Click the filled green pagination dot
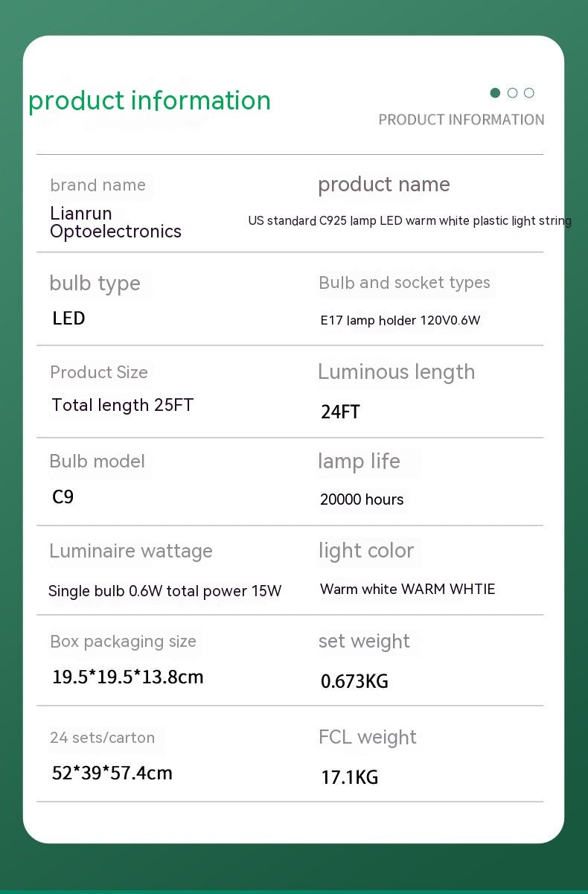588x894 pixels. pyautogui.click(x=495, y=93)
